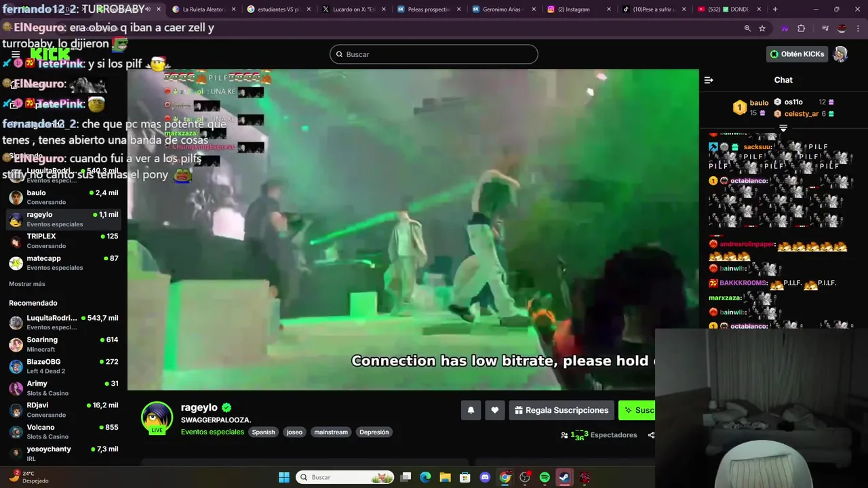This screenshot has width=868, height=488.
Task: Click the stream video player
Action: pyautogui.click(x=412, y=230)
